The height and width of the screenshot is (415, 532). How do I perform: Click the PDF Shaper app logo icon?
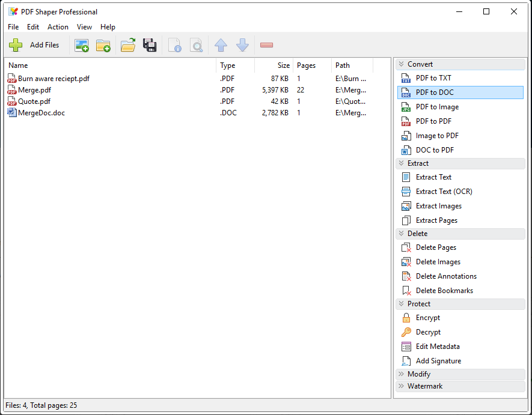13,11
